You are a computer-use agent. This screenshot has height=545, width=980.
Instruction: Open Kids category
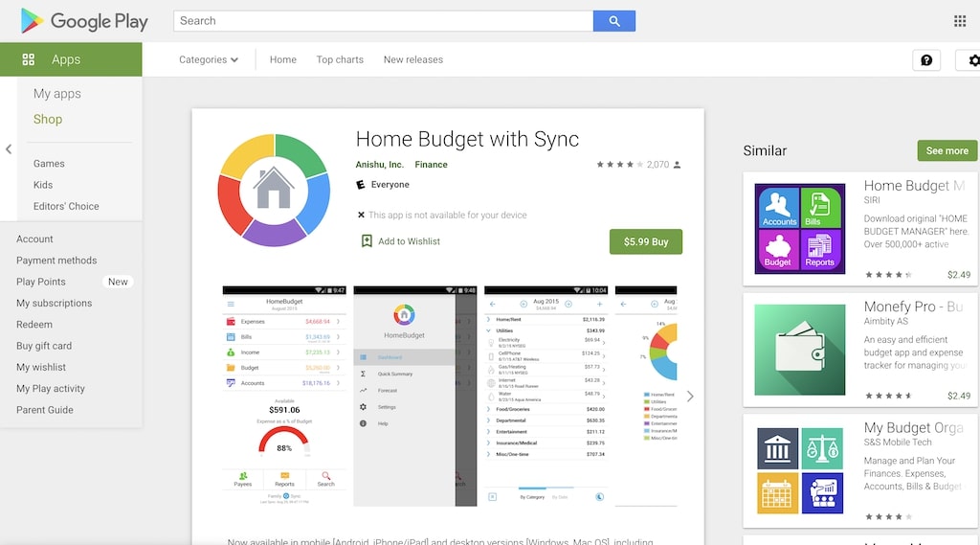click(42, 185)
